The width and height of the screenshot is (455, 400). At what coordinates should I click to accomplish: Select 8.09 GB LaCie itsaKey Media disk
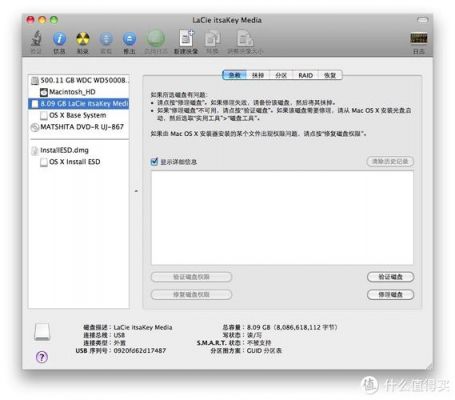[x=79, y=104]
